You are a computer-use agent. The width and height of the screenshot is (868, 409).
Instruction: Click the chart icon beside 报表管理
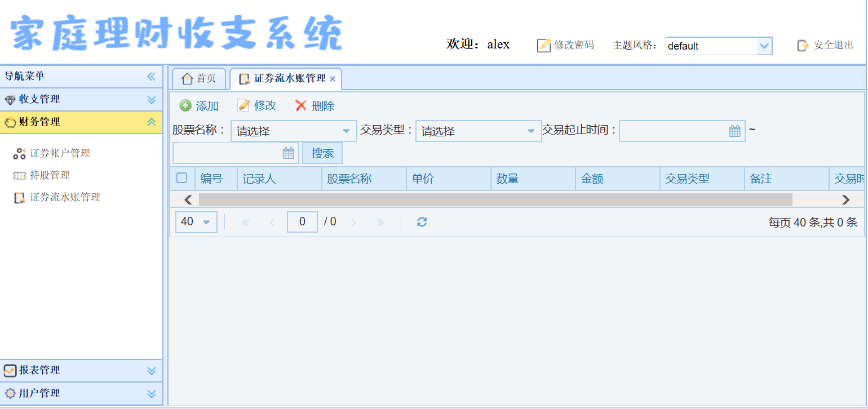(10, 371)
